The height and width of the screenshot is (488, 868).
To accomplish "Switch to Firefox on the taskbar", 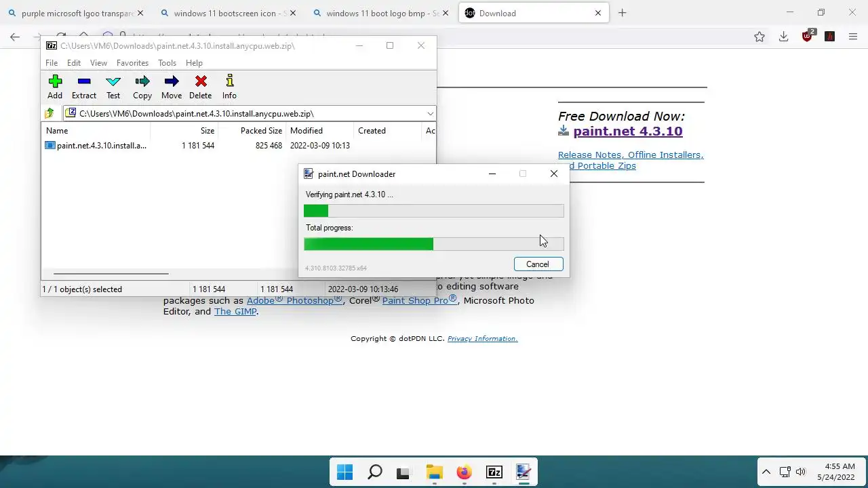I will coord(464,472).
